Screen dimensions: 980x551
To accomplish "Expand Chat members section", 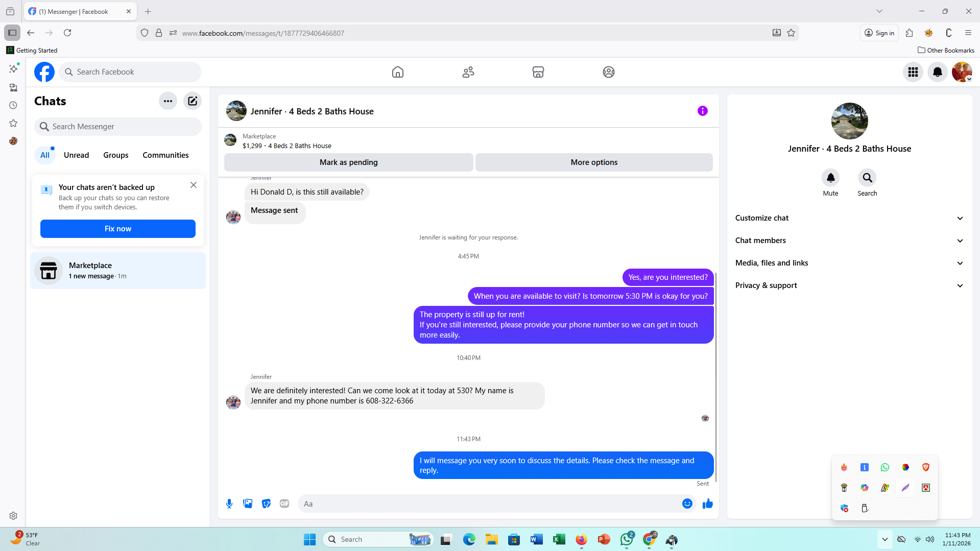I will [x=849, y=241].
